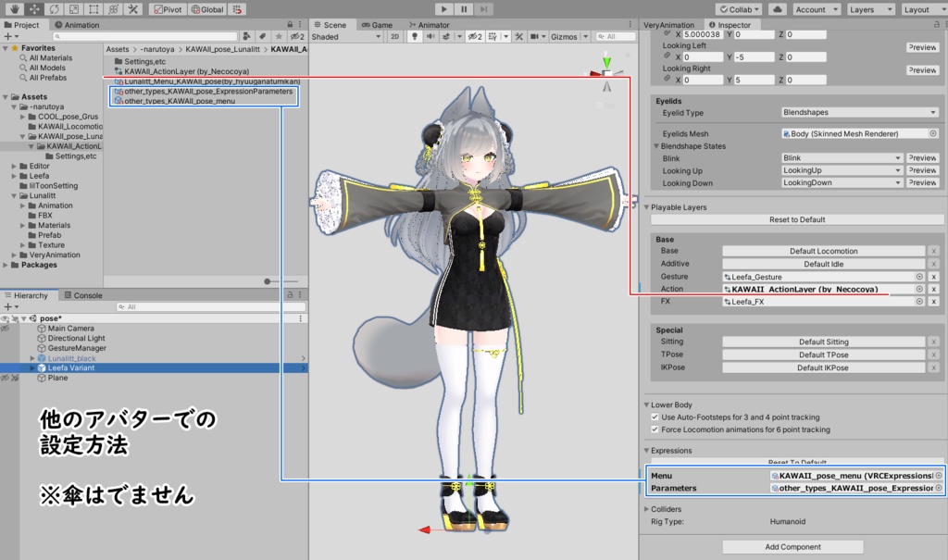Switch Scene view to 2D mode
Screen dimensions: 948x560
click(x=395, y=36)
